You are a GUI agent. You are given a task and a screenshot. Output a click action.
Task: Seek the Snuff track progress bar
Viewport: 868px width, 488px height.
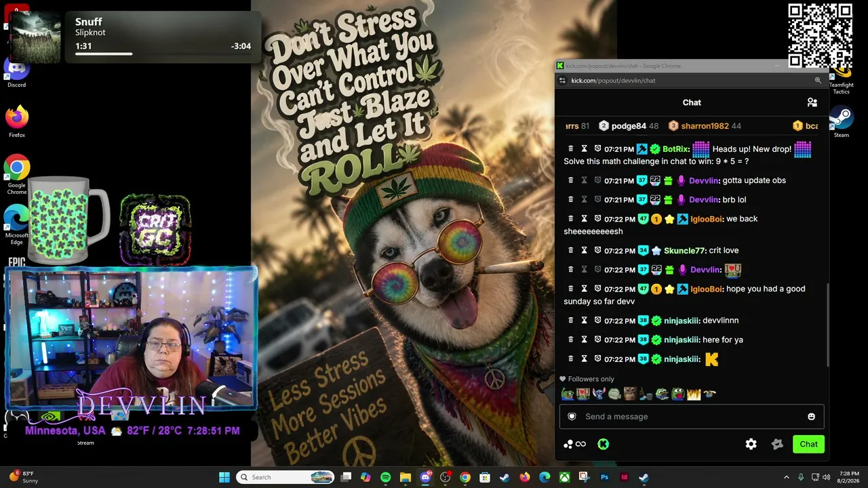163,54
